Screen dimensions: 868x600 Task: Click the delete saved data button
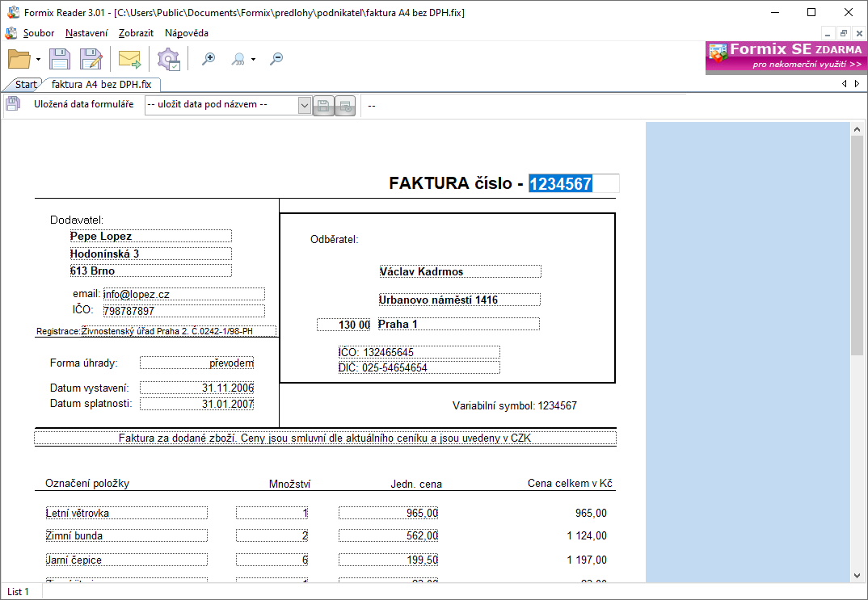pos(345,105)
